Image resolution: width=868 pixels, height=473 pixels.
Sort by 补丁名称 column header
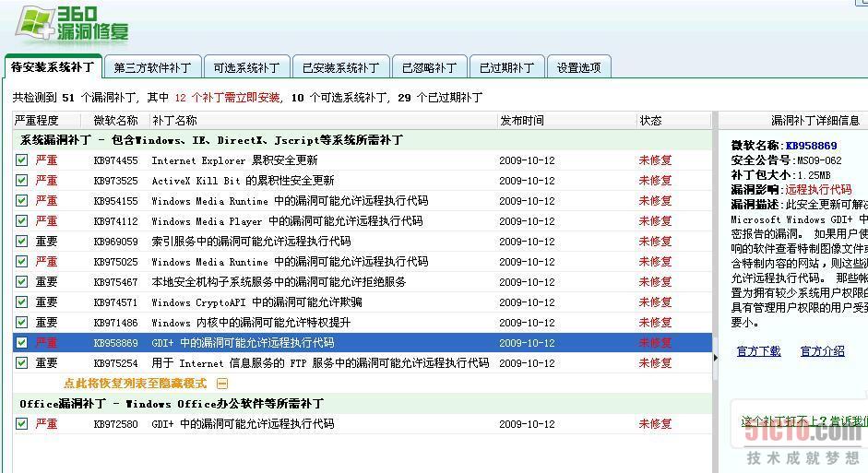(323, 121)
